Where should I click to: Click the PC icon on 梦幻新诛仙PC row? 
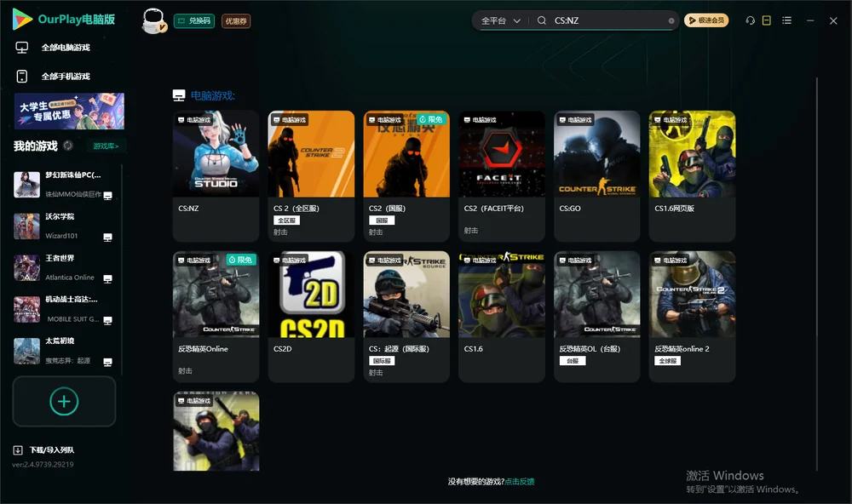tap(107, 196)
